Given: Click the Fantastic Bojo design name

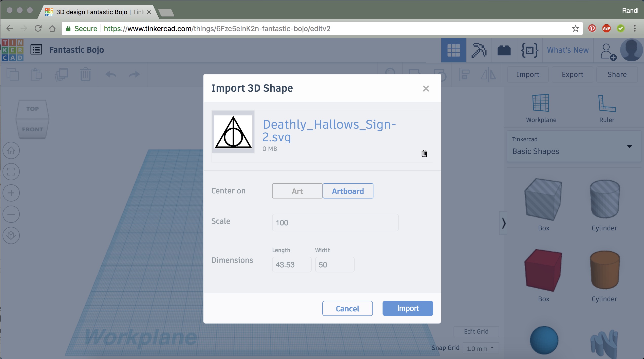Looking at the screenshot, I should 77,50.
